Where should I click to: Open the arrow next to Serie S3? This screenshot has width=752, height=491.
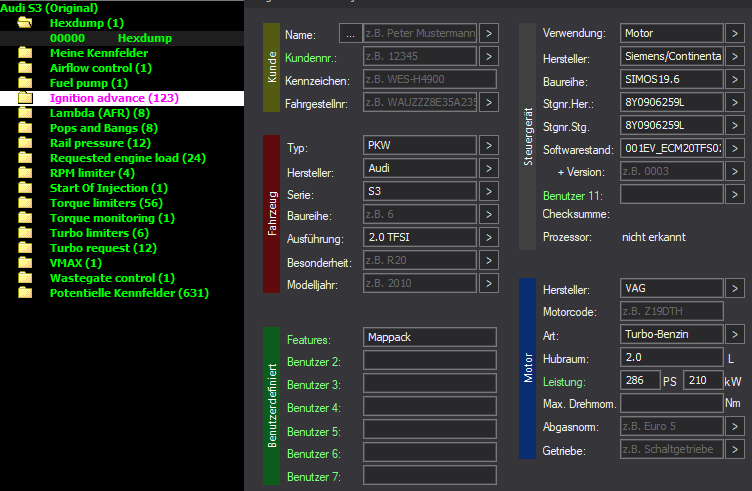[488, 191]
